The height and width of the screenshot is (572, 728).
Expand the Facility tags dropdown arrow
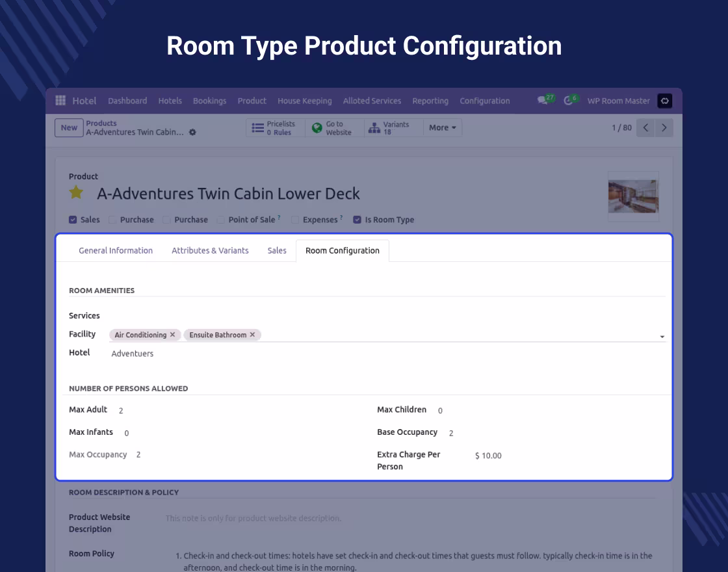tap(662, 337)
